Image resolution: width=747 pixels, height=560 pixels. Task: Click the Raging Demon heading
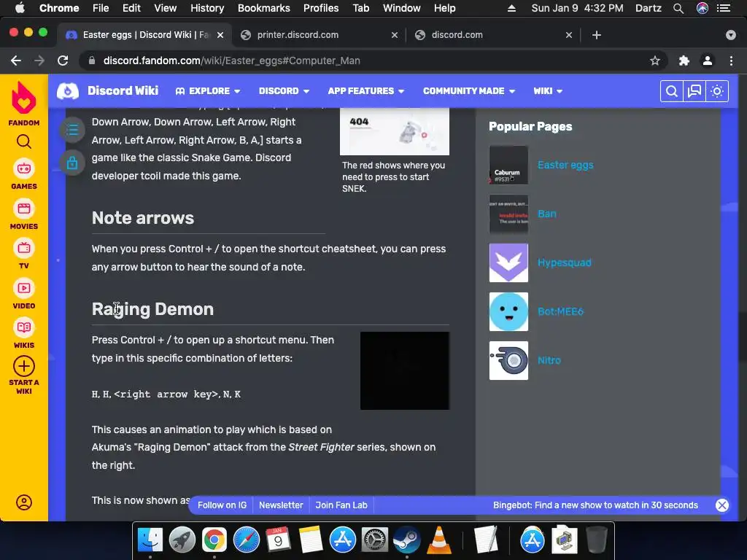coord(152,309)
